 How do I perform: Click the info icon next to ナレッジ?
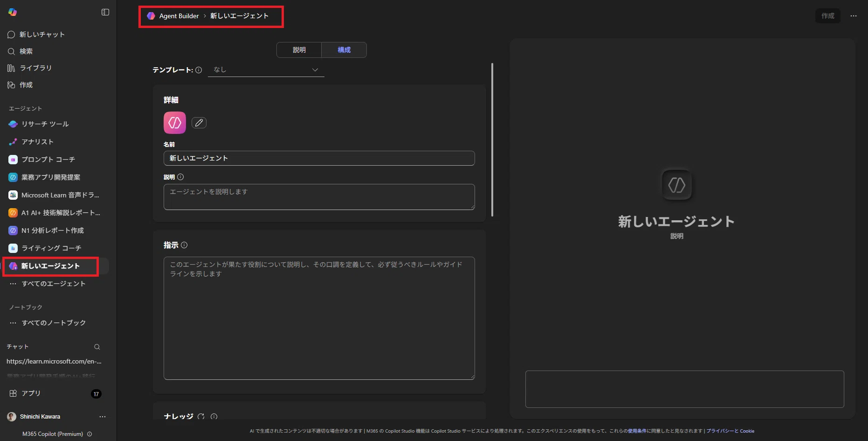click(214, 417)
